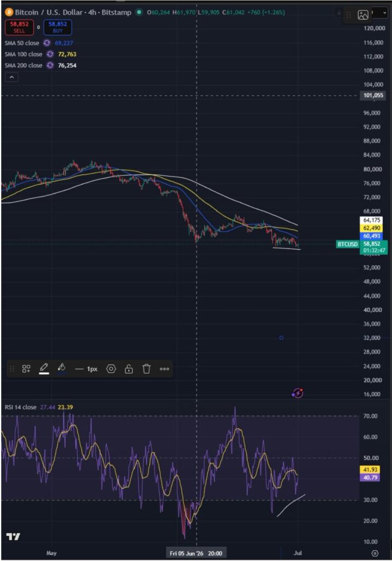Click the green market status dot
Viewport: 392px width, 561px height.
point(139,12)
